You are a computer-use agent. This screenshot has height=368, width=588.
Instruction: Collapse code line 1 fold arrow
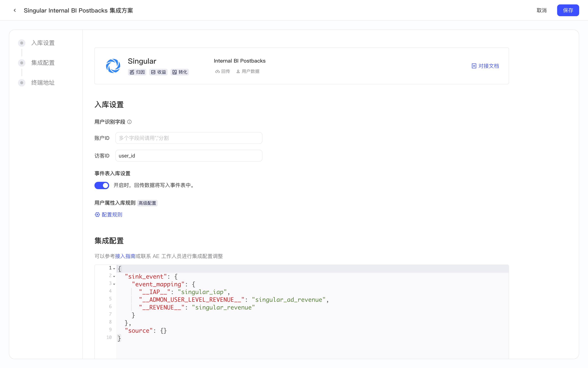(x=114, y=269)
